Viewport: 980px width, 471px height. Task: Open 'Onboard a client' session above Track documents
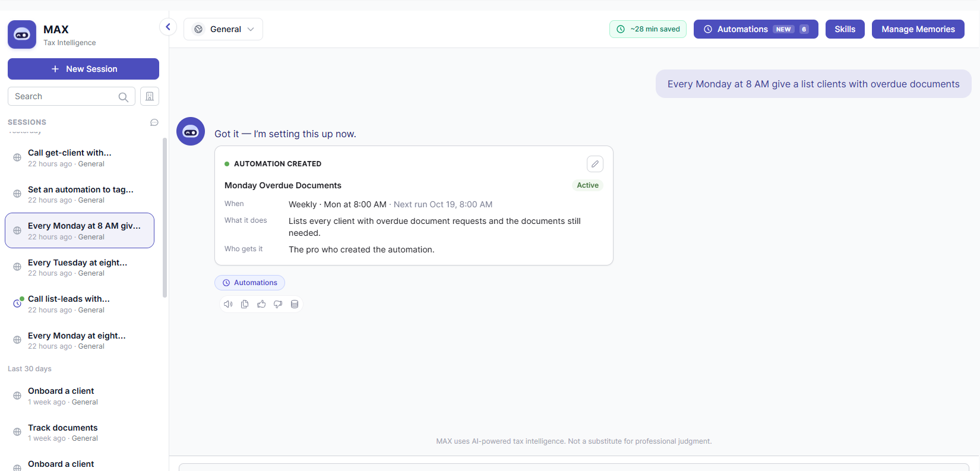click(x=80, y=396)
